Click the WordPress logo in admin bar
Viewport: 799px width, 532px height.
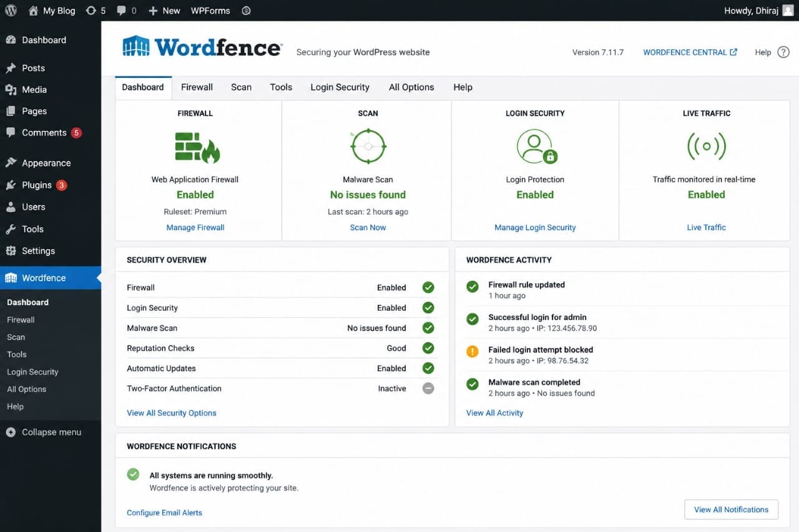coord(11,11)
